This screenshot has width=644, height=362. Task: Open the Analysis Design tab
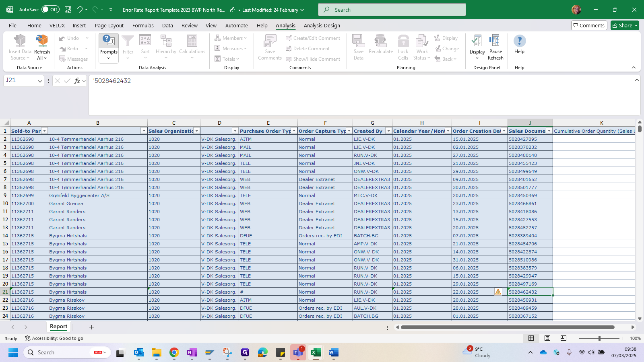point(322,25)
